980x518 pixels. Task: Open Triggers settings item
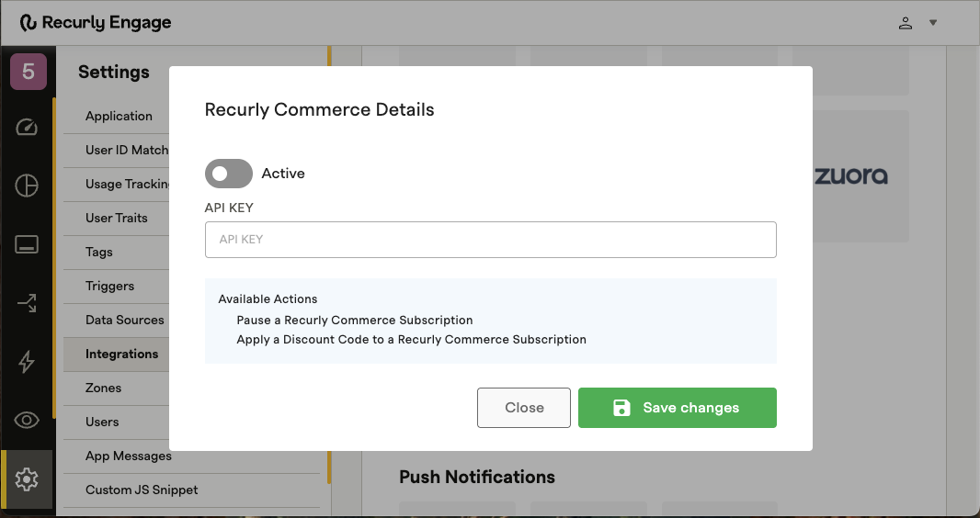(109, 286)
